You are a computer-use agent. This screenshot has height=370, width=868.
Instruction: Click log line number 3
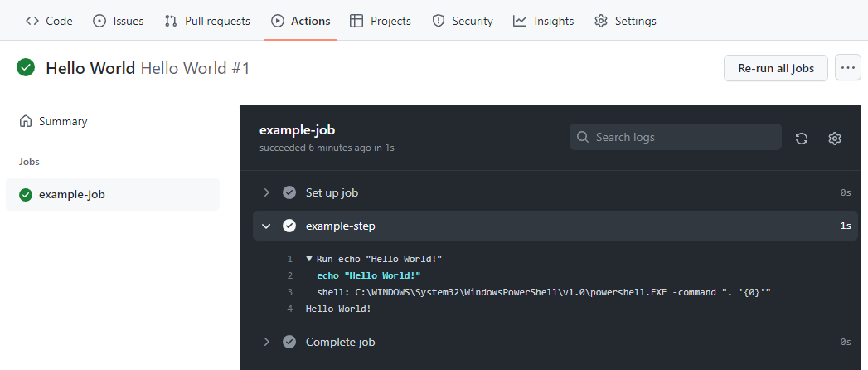[x=289, y=292]
